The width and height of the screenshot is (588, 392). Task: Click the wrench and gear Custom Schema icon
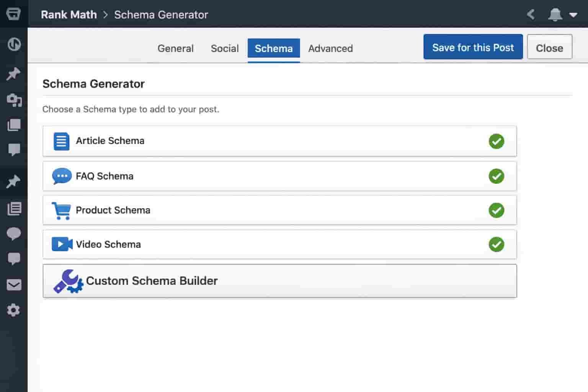point(68,281)
